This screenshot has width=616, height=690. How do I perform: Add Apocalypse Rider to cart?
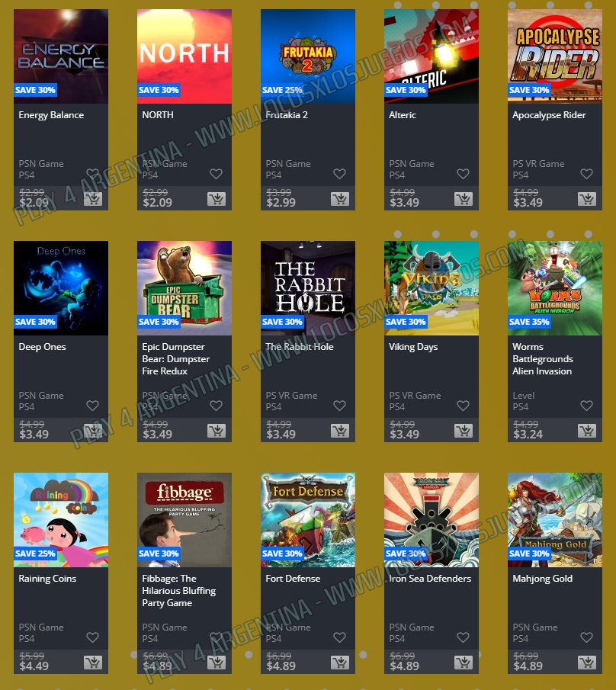coord(587,199)
